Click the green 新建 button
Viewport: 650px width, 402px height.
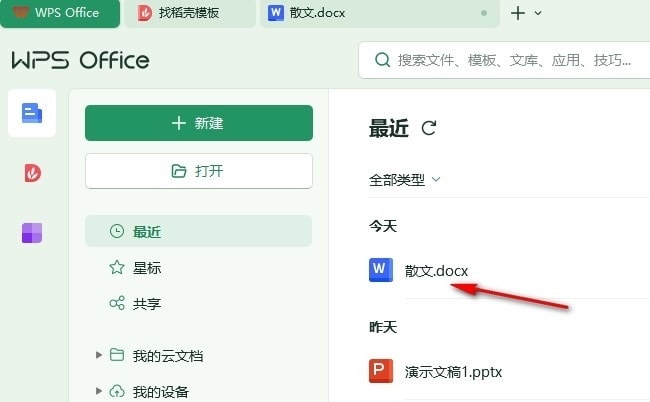coord(199,123)
